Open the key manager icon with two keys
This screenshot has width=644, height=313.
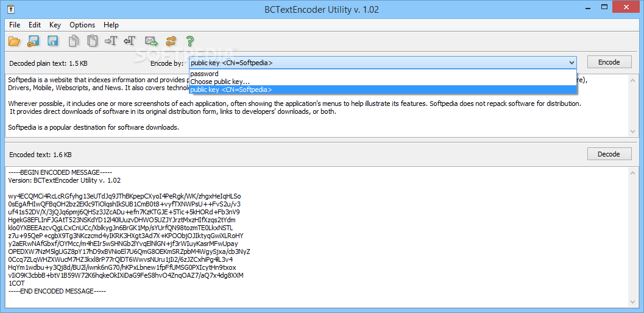tap(171, 41)
